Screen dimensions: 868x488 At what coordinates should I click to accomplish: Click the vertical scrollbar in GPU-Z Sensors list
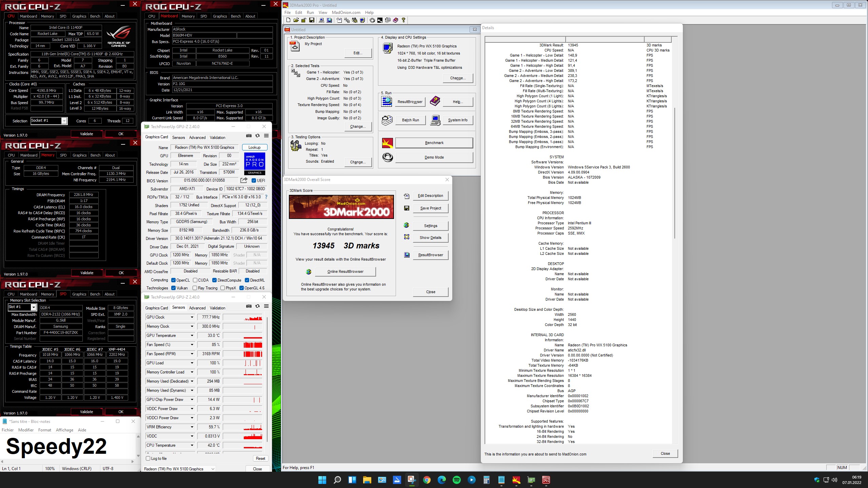[x=267, y=380]
